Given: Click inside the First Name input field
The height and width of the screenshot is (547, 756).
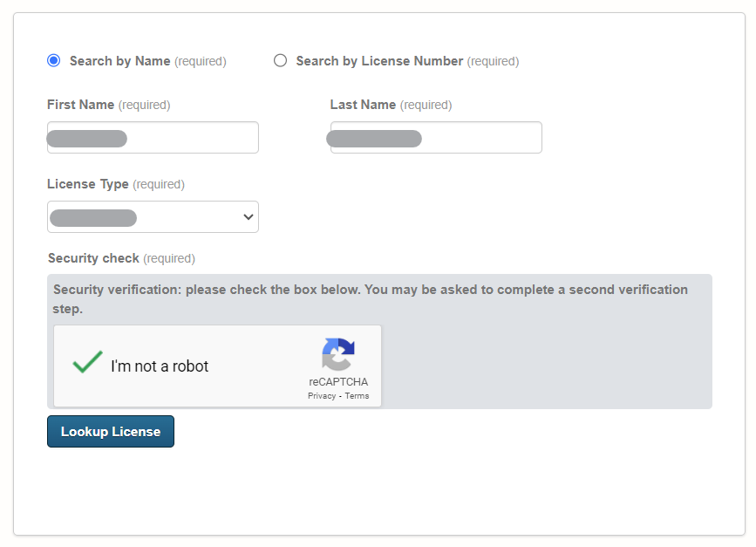Looking at the screenshot, I should [x=153, y=137].
